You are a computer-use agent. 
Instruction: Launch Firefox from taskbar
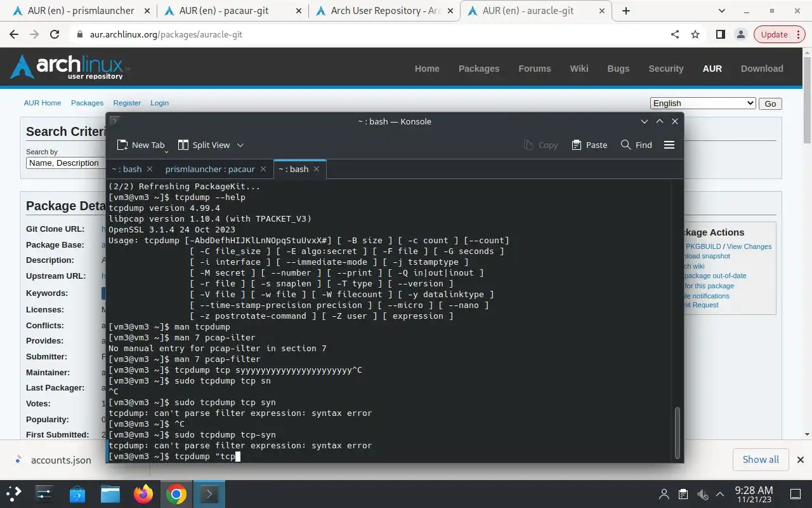(143, 493)
